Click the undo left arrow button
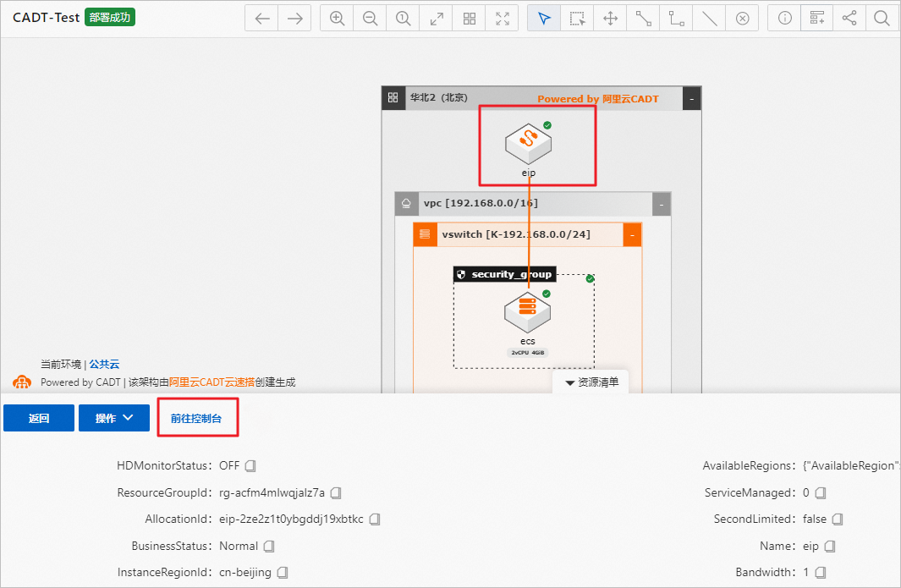Image resolution: width=901 pixels, height=588 pixels. point(262,19)
